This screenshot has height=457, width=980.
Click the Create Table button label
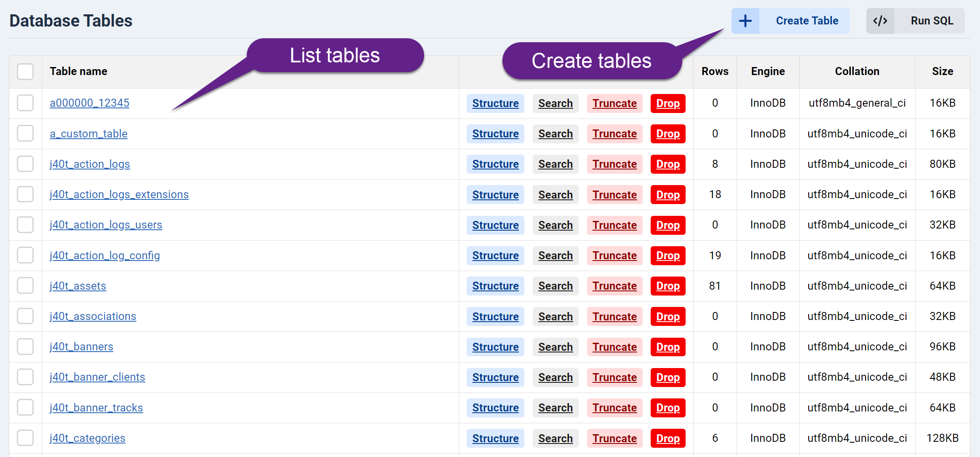coord(807,21)
